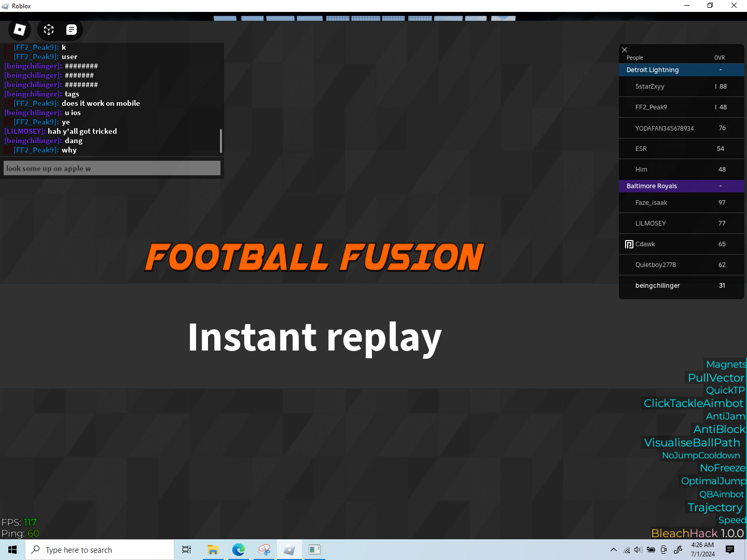Open the Snipping Tool taskbar icon
Image resolution: width=747 pixels, height=560 pixels.
(x=264, y=550)
